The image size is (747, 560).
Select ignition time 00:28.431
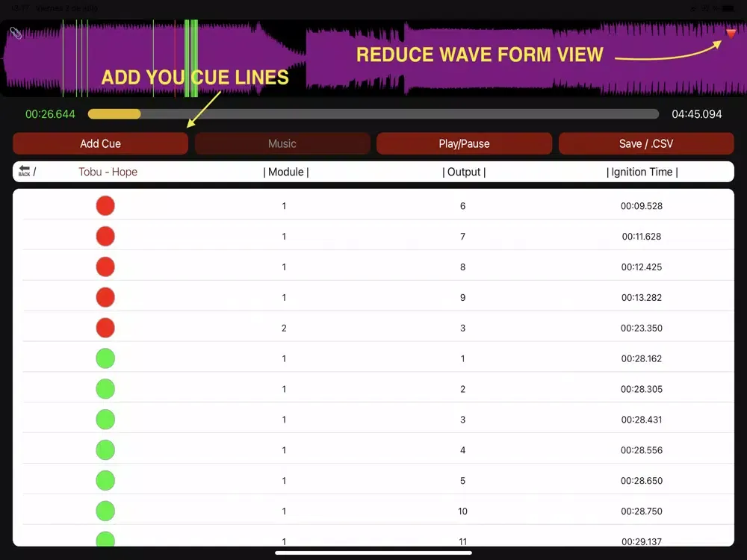pos(641,420)
